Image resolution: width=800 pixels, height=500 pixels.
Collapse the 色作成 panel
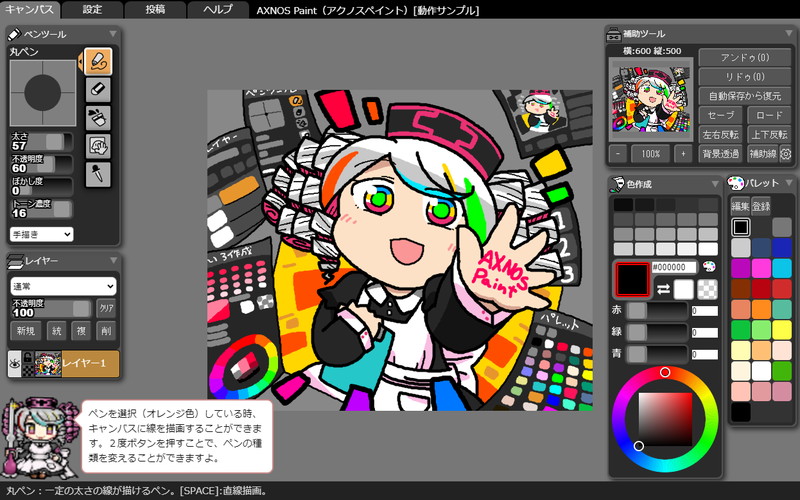715,184
